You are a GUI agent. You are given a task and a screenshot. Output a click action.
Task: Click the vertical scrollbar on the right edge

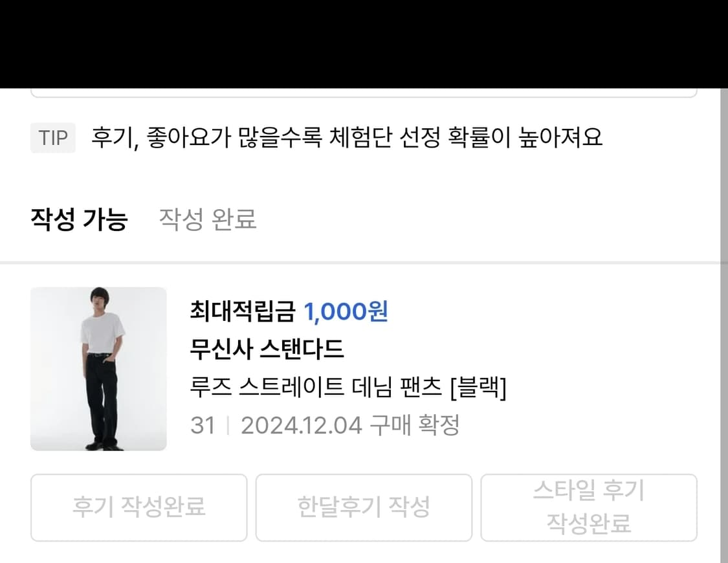click(x=724, y=325)
